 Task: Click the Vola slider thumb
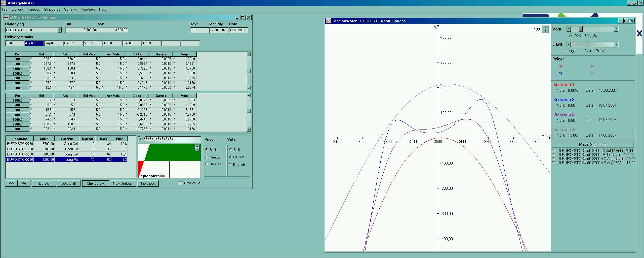581,29
